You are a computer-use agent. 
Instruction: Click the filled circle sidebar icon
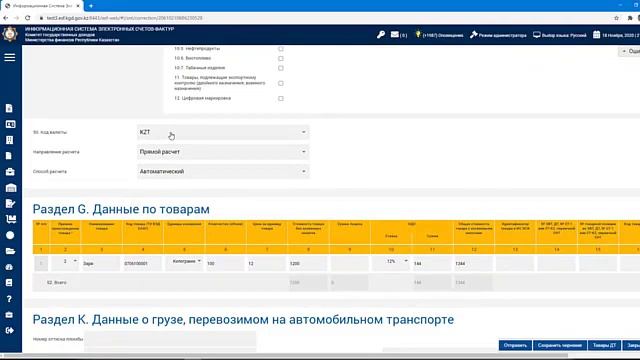click(x=10, y=235)
